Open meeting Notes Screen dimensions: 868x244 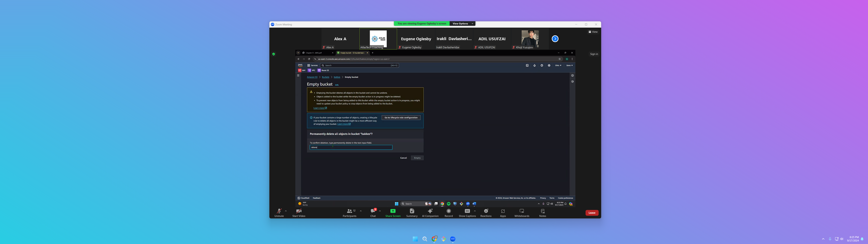[542, 212]
